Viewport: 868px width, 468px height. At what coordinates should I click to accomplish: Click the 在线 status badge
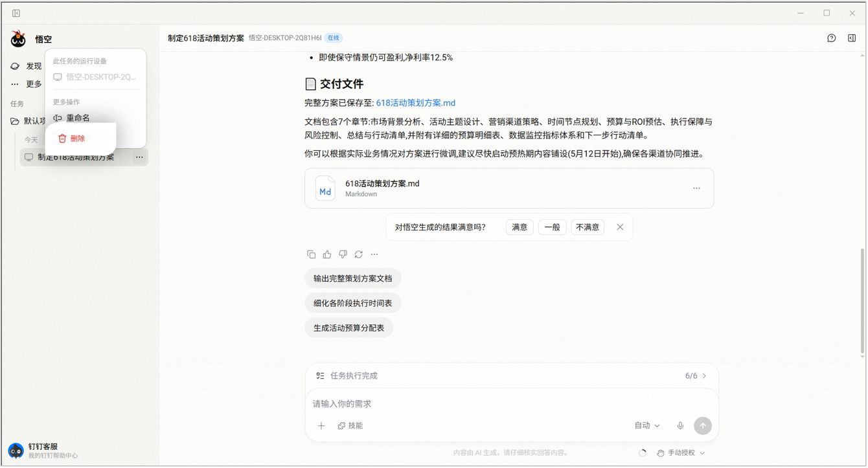click(334, 38)
